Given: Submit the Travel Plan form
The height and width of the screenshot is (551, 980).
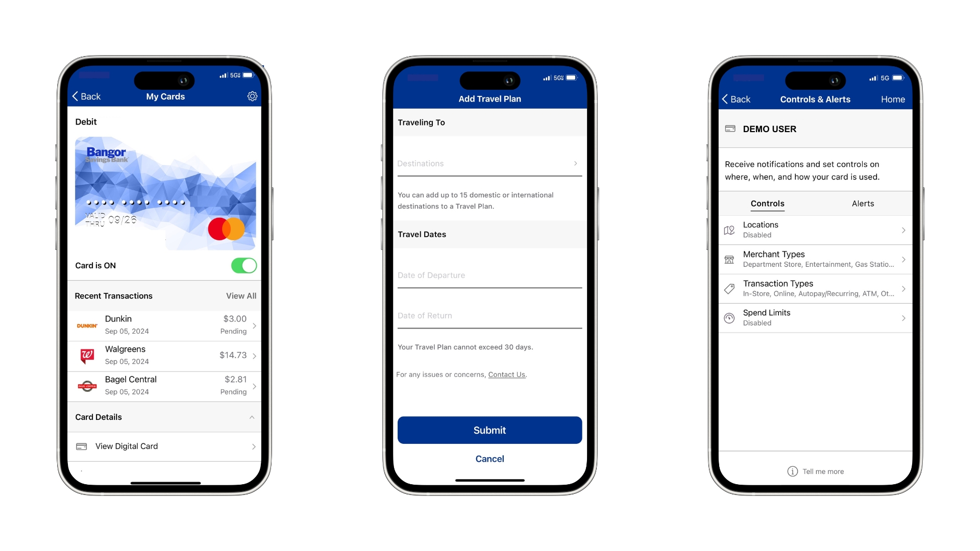Looking at the screenshot, I should point(489,430).
